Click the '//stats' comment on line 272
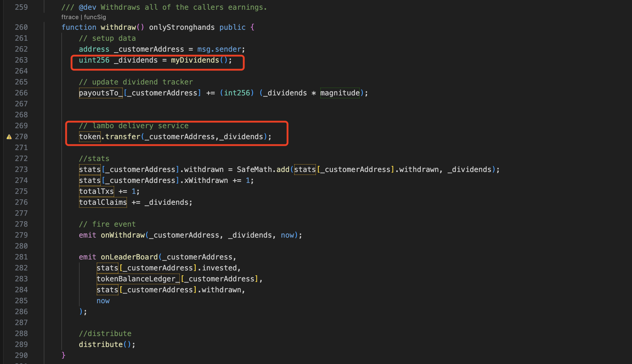Viewport: 632px width, 364px height. 94,159
